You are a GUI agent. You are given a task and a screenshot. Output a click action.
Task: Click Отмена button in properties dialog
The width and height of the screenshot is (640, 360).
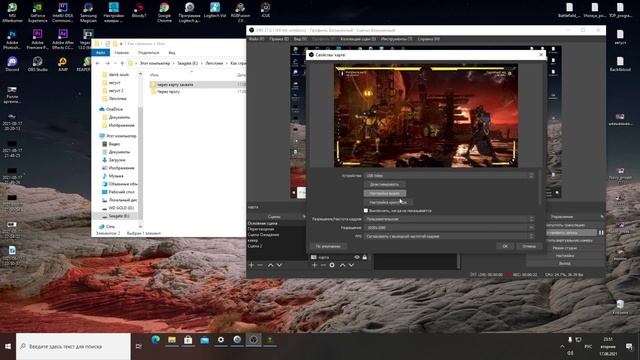tap(529, 246)
